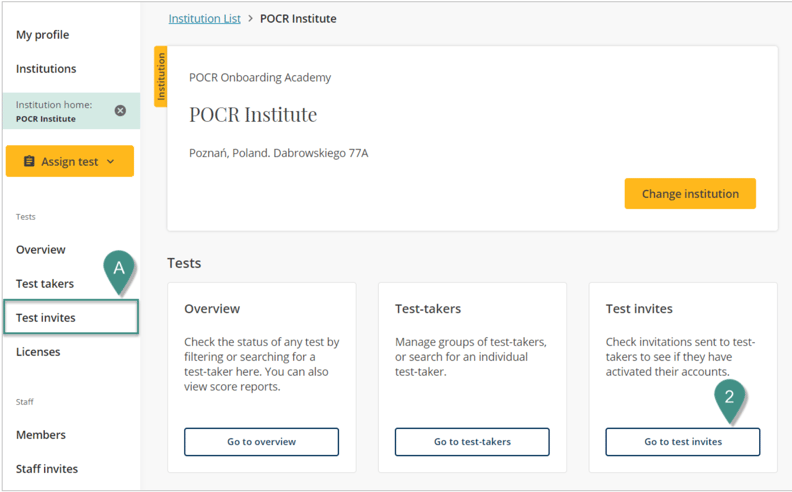Open Staff invites in sidebar
The width and height of the screenshot is (792, 492).
pyautogui.click(x=47, y=469)
